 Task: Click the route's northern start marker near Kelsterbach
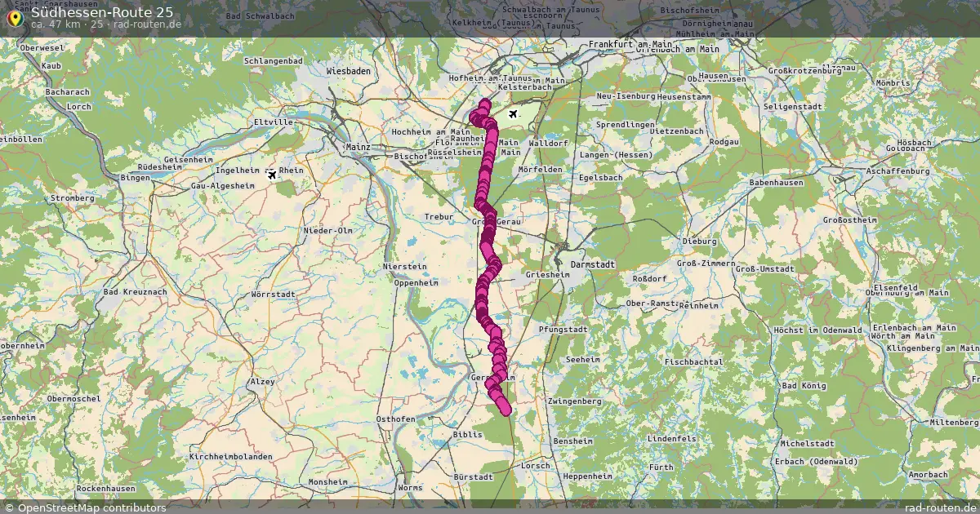coord(485,105)
